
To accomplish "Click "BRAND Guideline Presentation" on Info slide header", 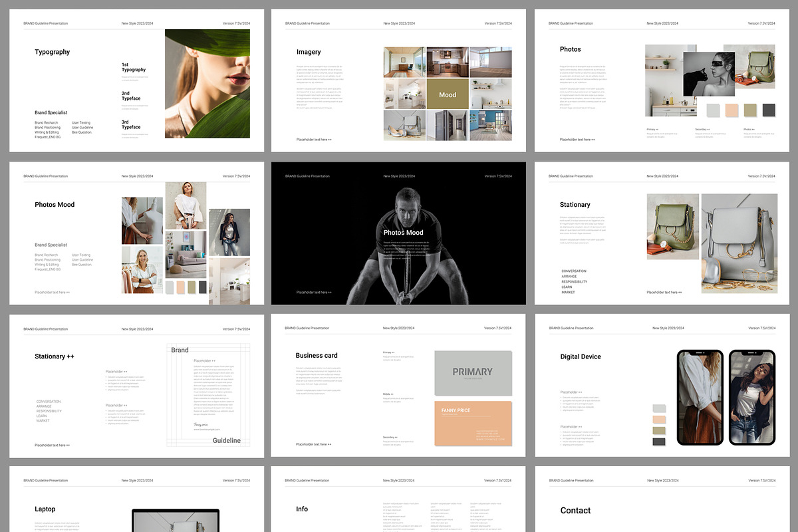I will click(x=307, y=480).
